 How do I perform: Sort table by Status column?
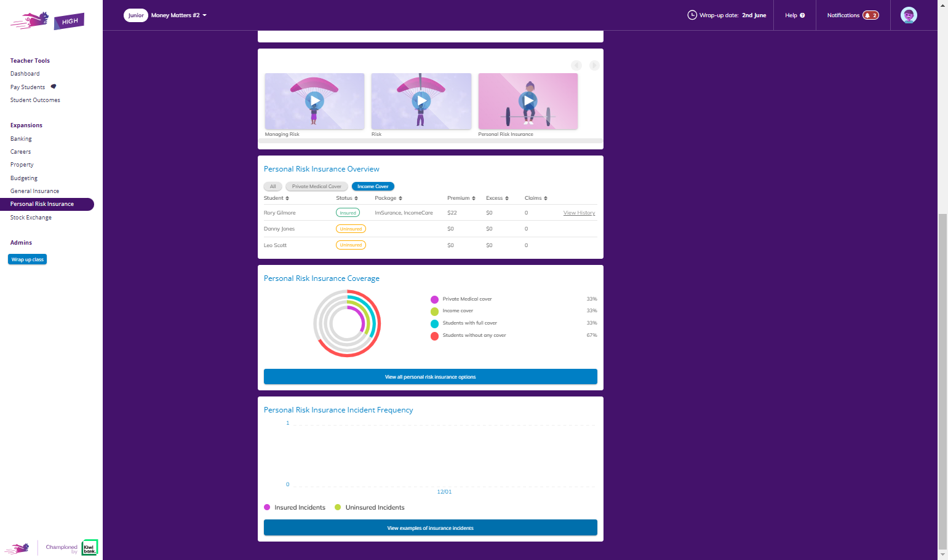pos(347,198)
